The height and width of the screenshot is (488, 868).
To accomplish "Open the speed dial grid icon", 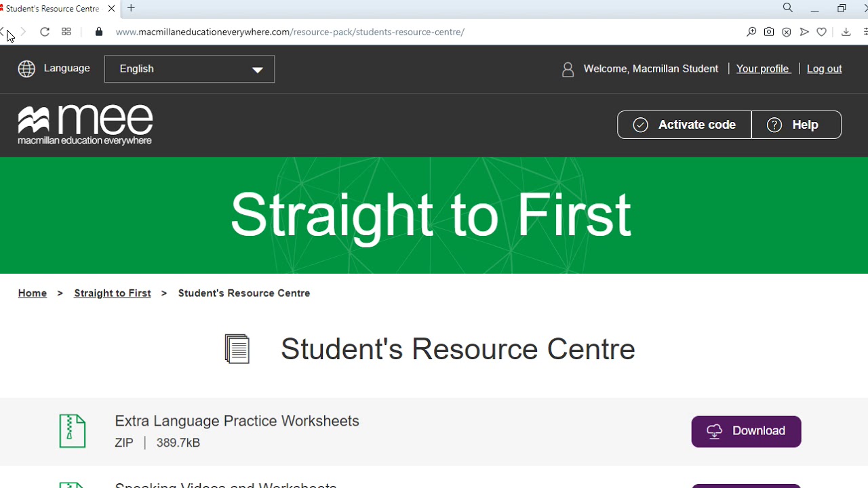I will click(x=66, y=32).
